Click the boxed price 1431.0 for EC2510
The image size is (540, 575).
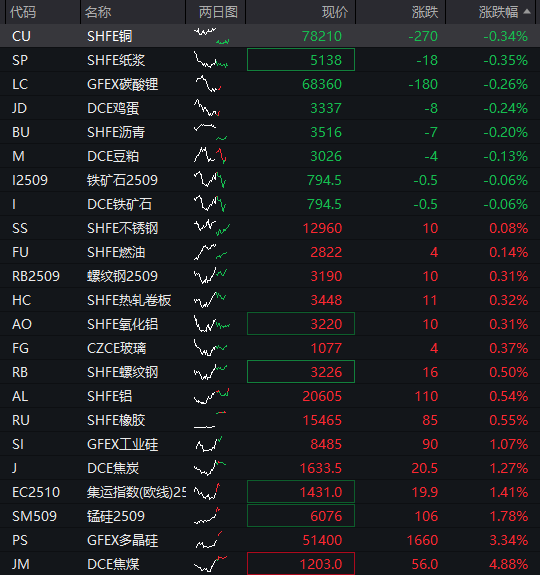tap(301, 492)
